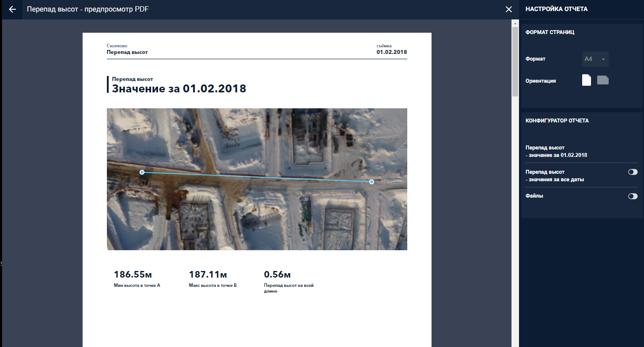The height and width of the screenshot is (347, 644).
Task: Enable 'значения за все даты' toggle
Action: 633,172
